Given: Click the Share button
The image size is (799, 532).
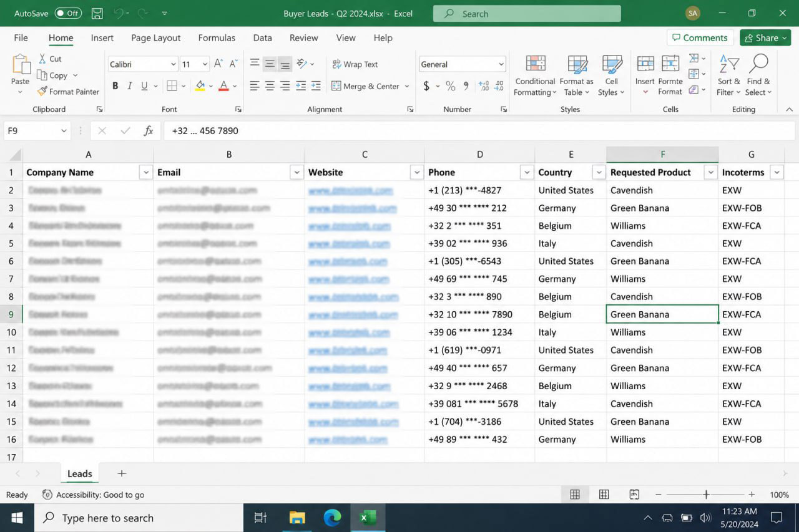Looking at the screenshot, I should pyautogui.click(x=765, y=37).
